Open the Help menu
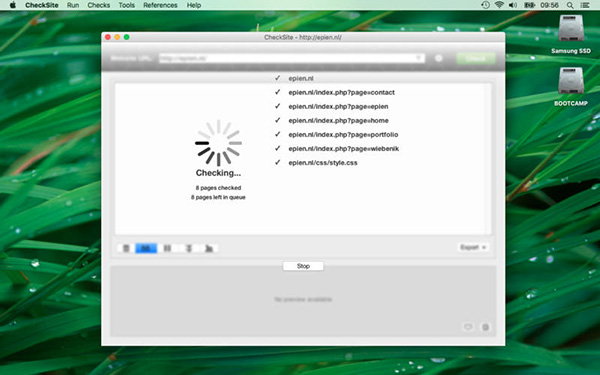600x375 pixels. click(x=194, y=5)
